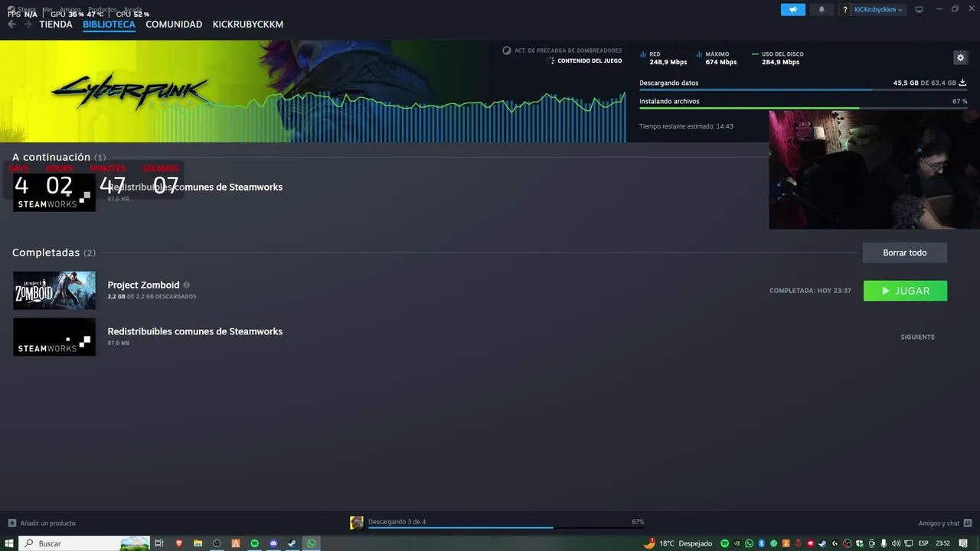Click the Completadas section heading
The height and width of the screenshot is (551, 980).
click(x=46, y=253)
